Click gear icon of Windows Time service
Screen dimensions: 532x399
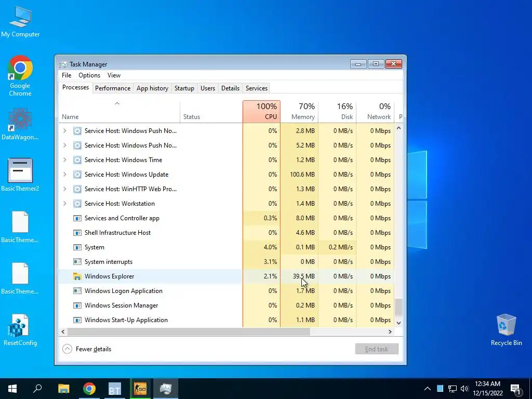(x=77, y=160)
